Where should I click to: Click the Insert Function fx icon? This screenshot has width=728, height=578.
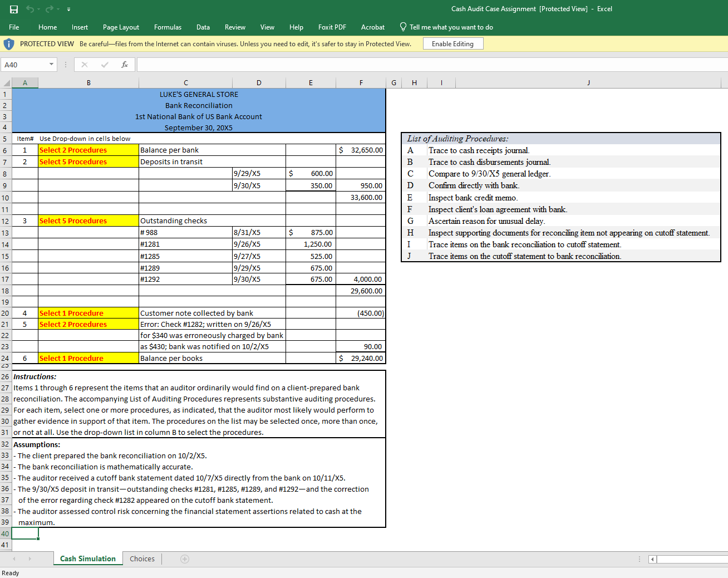point(125,65)
